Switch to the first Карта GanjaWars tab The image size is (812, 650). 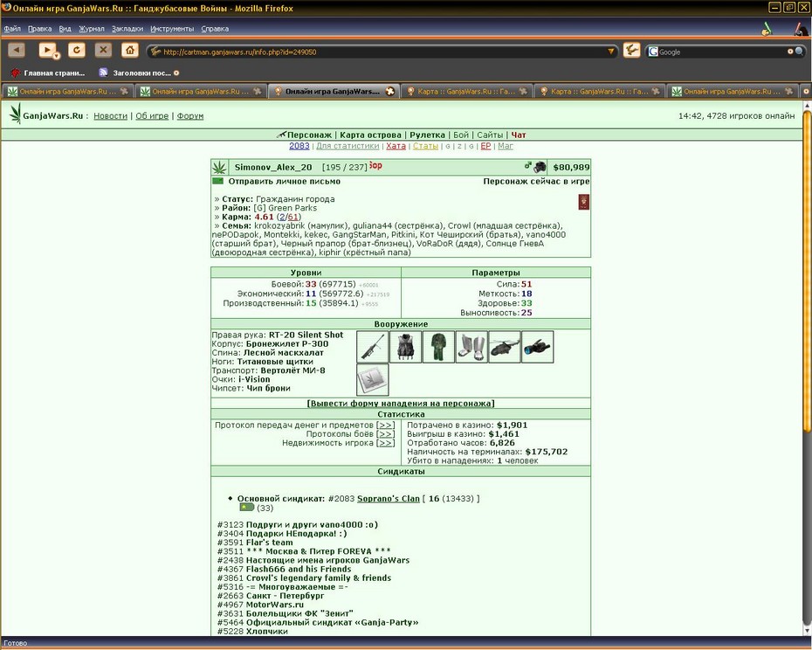[x=466, y=91]
